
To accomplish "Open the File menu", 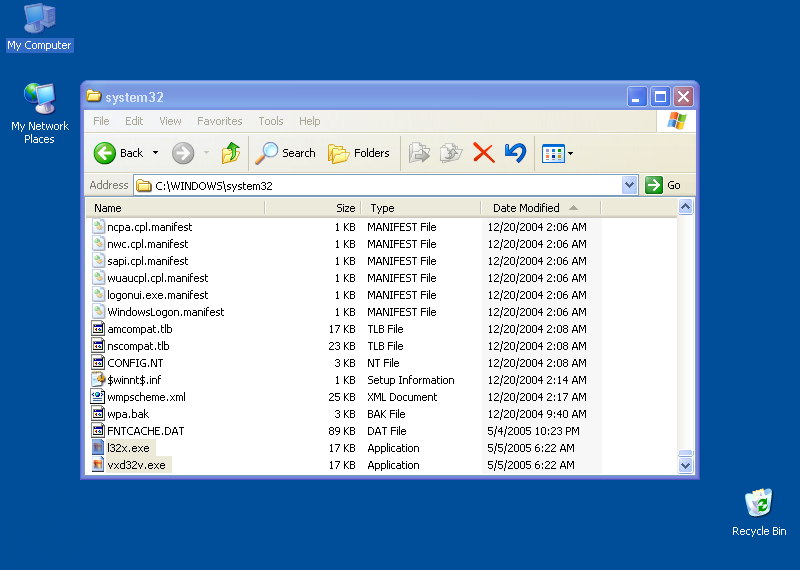I will coord(101,121).
